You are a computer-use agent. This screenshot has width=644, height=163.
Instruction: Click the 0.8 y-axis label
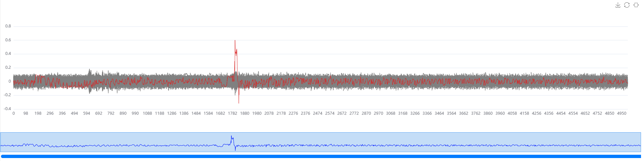[x=8, y=26]
